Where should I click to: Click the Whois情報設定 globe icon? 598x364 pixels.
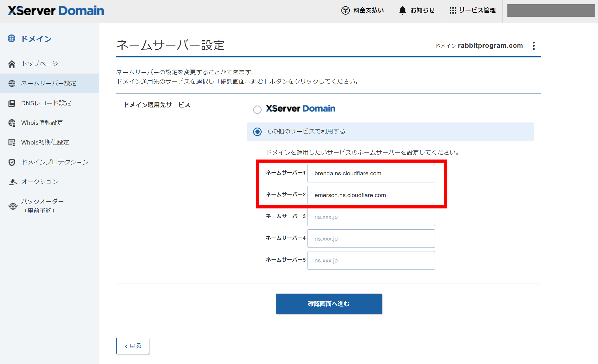(x=12, y=123)
